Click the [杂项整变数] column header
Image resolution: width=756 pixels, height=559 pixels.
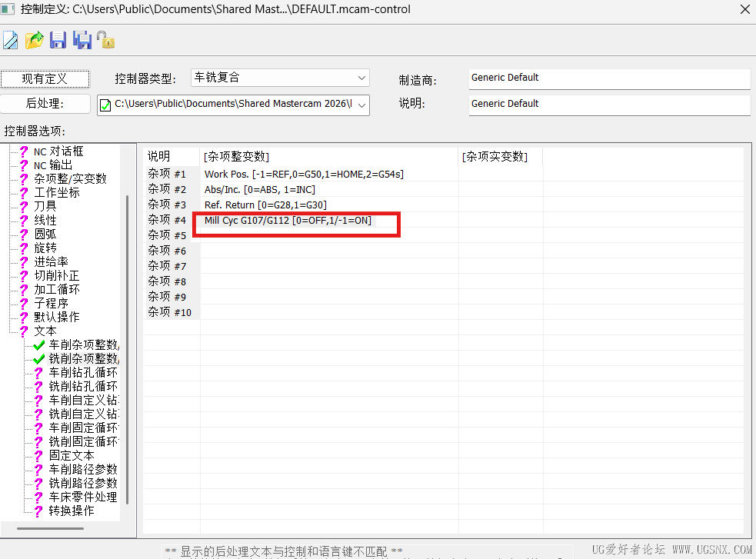click(329, 157)
